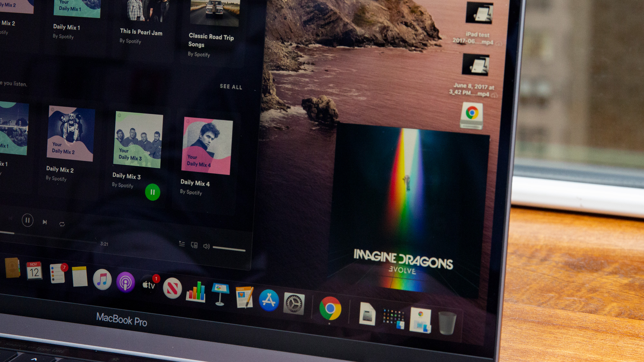The image size is (644, 362).
Task: Open the Music app in dock
Action: [102, 279]
